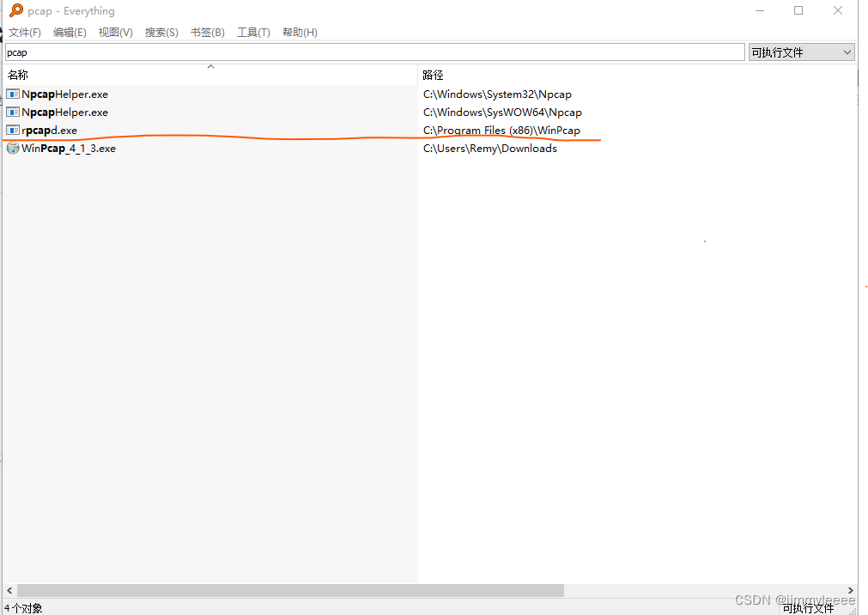
Task: Minimize the Everything window
Action: tap(760, 10)
